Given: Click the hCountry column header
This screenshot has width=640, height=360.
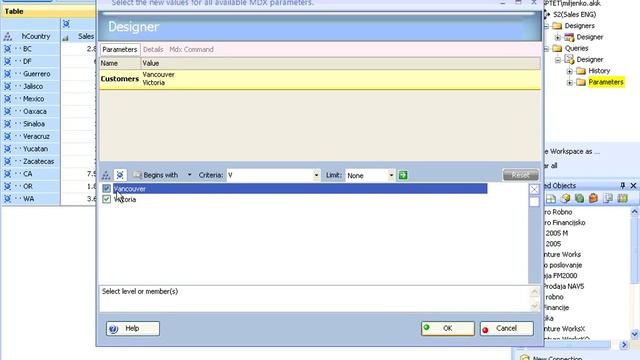Looking at the screenshot, I should point(31,36).
